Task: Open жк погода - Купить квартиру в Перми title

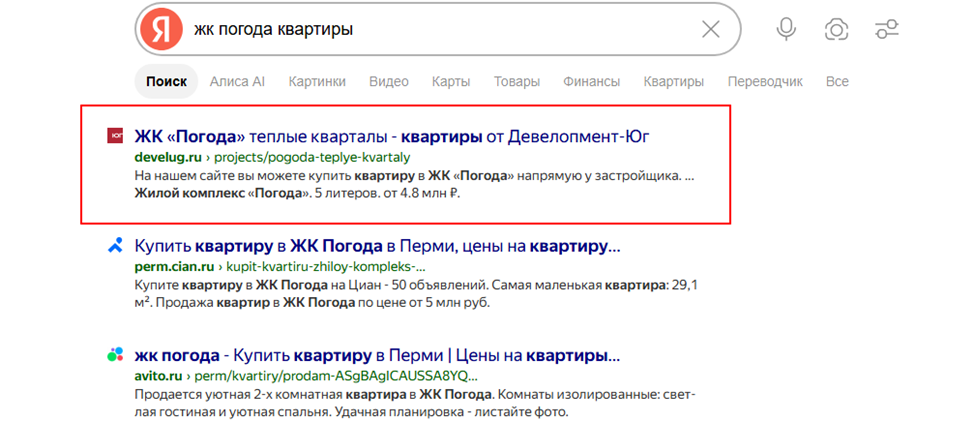Action: click(378, 356)
